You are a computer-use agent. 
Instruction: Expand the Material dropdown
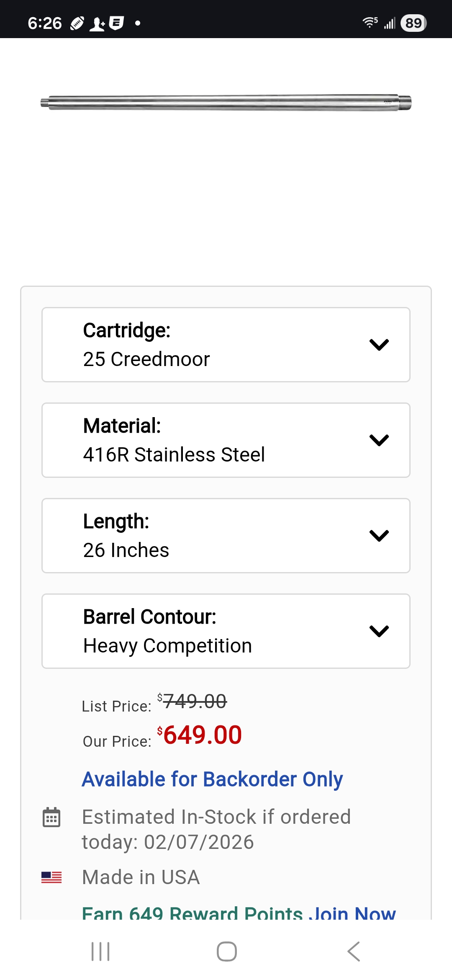coord(226,440)
